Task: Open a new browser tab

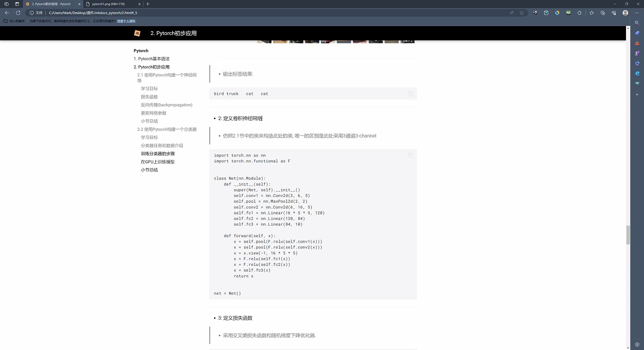Action: click(x=147, y=4)
